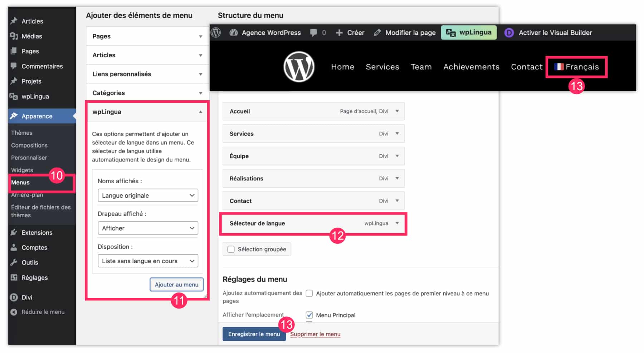Image resolution: width=644 pixels, height=353 pixels.
Task: Click the wpLingua translate icon in the sidebar
Action: (x=14, y=96)
